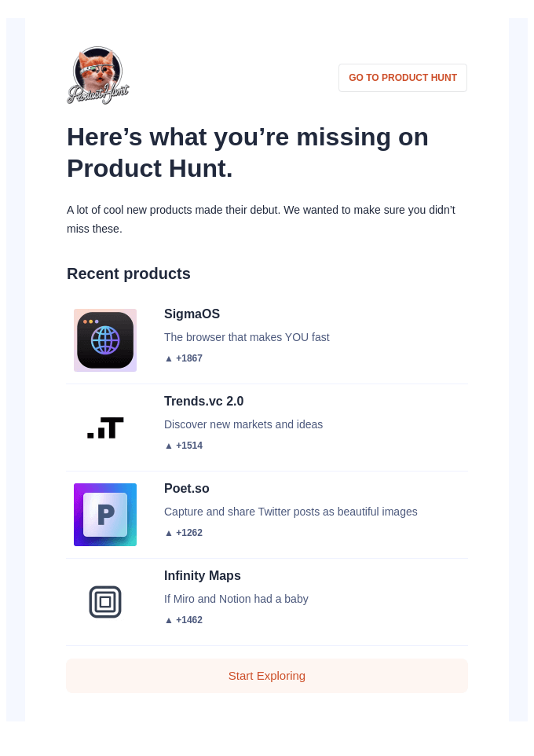Click the Infinity Maps description text

[x=236, y=599]
